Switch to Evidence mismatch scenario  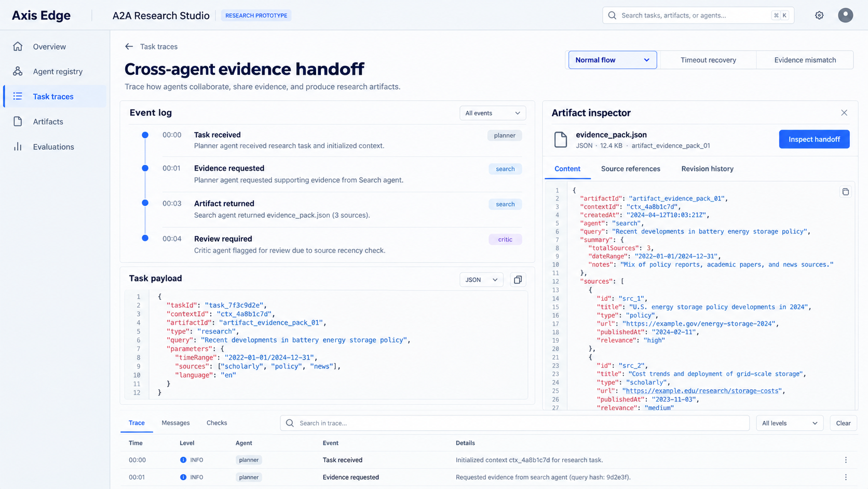coord(805,60)
